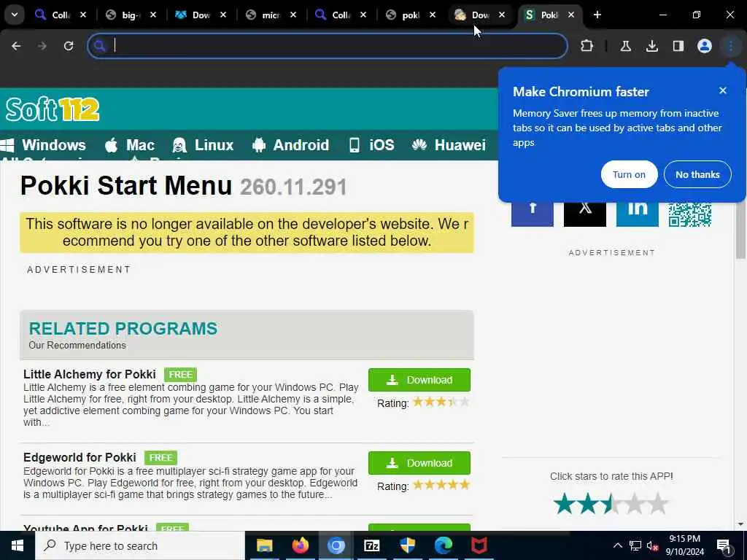Open a new browser tab
This screenshot has height=560, width=747.
(x=597, y=15)
